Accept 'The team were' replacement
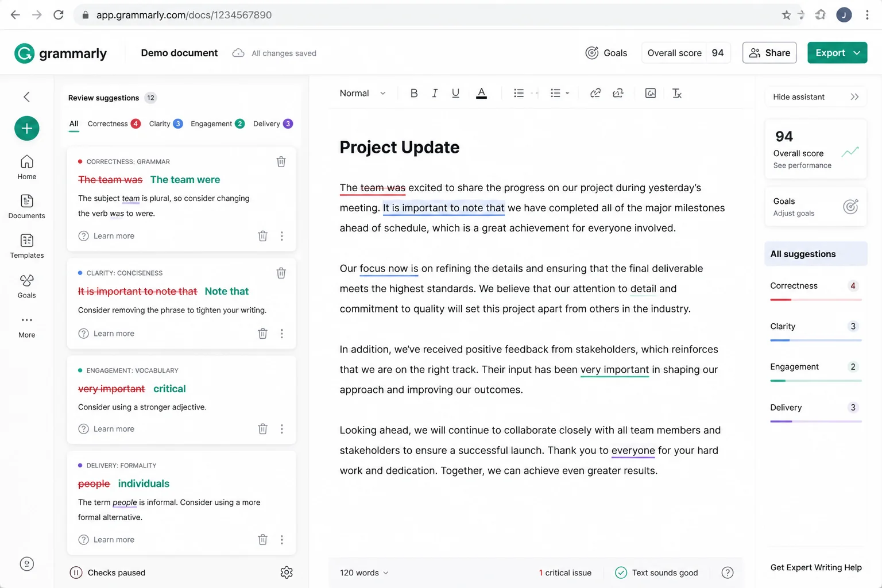The image size is (882, 588). pos(185,180)
